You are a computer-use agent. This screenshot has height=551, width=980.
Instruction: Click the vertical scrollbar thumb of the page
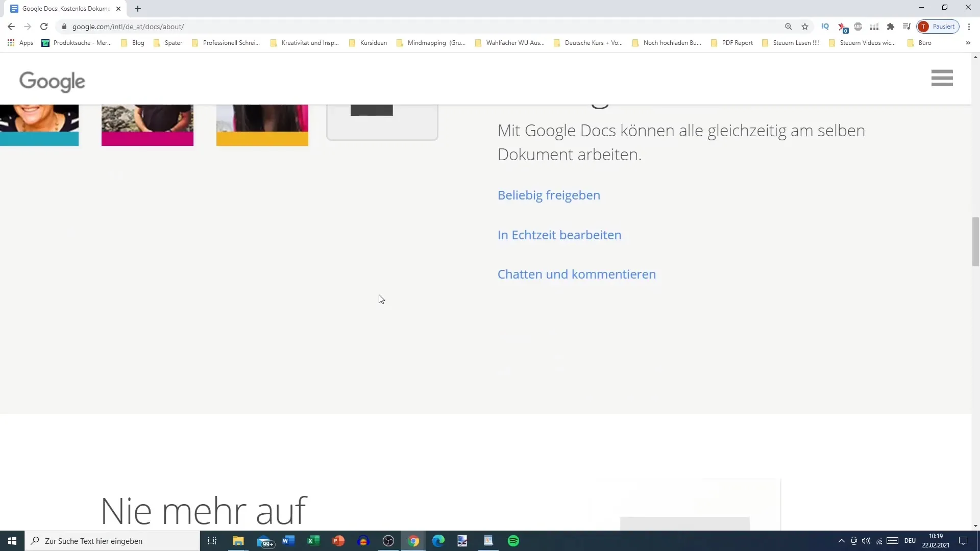975,242
